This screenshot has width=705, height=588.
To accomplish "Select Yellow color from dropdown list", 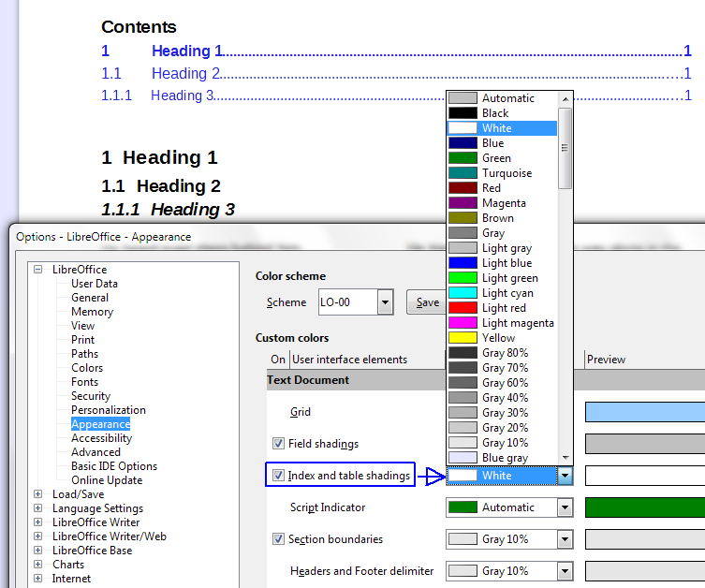I will point(498,338).
